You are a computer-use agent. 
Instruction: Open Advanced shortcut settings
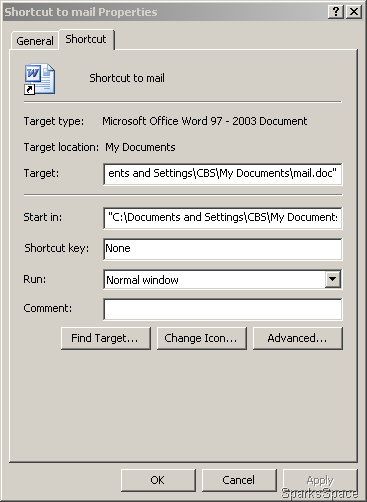pyautogui.click(x=298, y=338)
